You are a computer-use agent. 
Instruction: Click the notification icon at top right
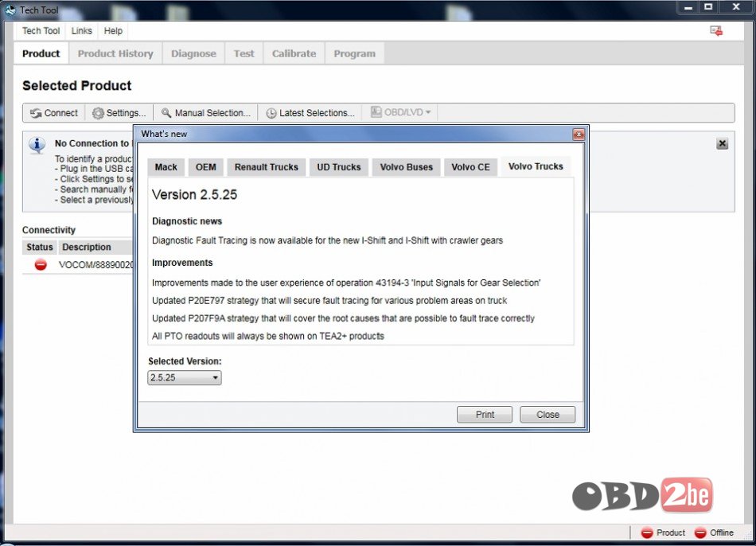[716, 31]
